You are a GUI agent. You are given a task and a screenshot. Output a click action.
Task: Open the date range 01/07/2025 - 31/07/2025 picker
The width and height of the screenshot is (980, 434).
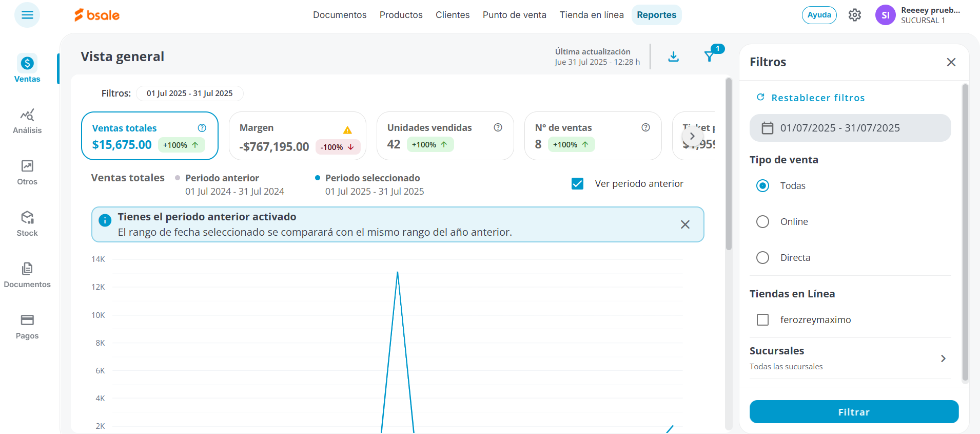850,128
